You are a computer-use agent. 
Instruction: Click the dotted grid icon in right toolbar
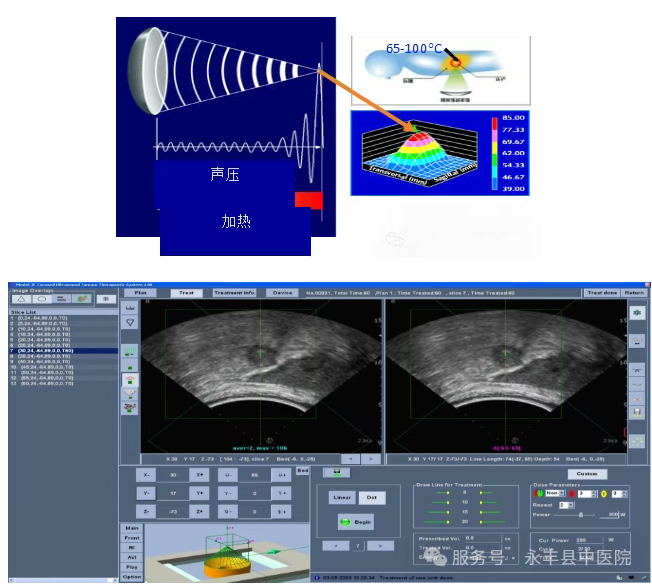pos(637,441)
